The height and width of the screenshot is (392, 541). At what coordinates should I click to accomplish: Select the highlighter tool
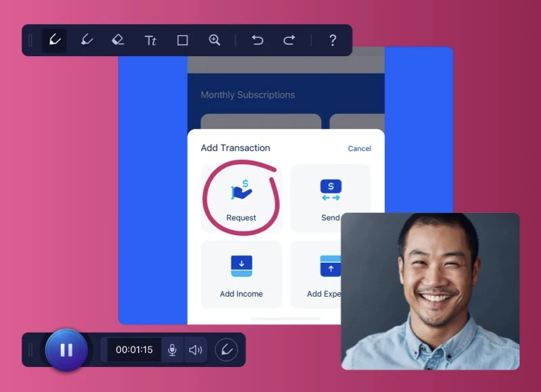pos(87,41)
